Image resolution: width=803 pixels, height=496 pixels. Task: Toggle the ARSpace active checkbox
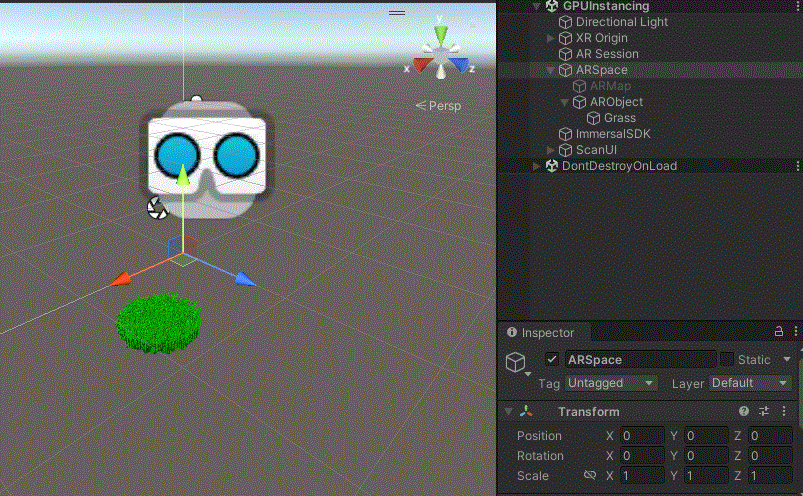pos(552,359)
